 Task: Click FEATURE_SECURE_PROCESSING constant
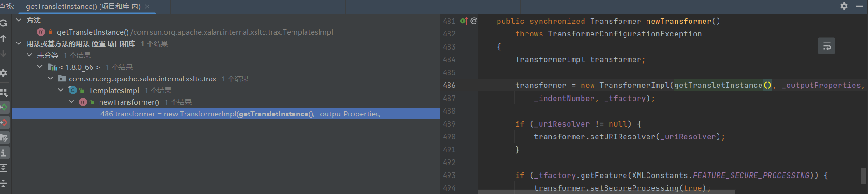751,175
